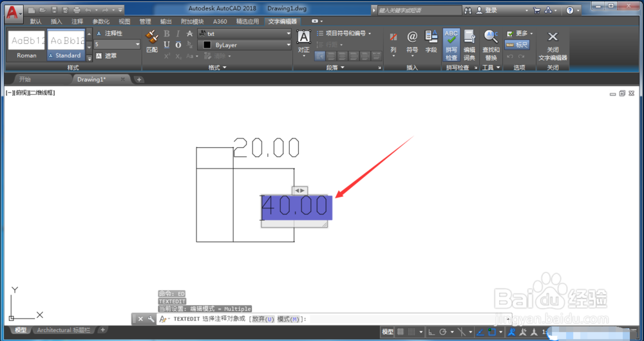The height and width of the screenshot is (341, 644).
Task: Click the new drawing tab plus button
Action: pos(139,80)
